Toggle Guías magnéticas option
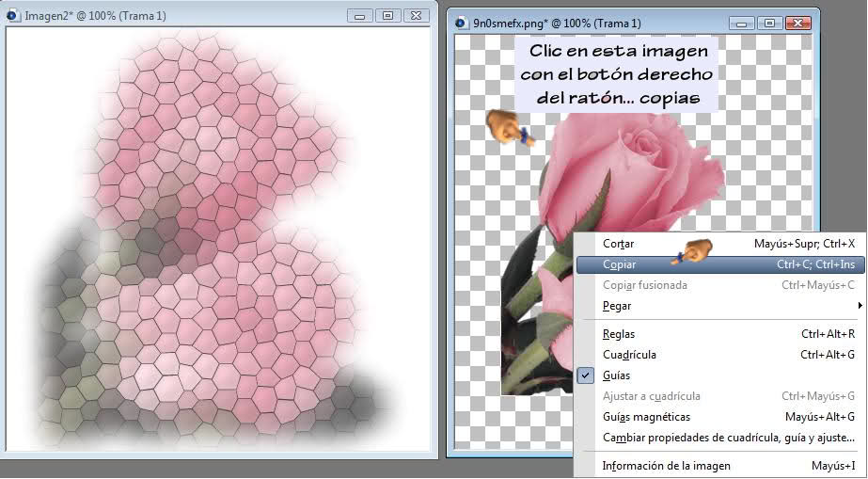 coord(719,417)
